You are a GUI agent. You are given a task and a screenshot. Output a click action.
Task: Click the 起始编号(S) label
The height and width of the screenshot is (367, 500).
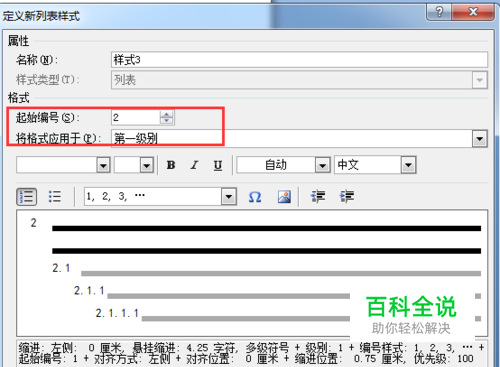(48, 118)
